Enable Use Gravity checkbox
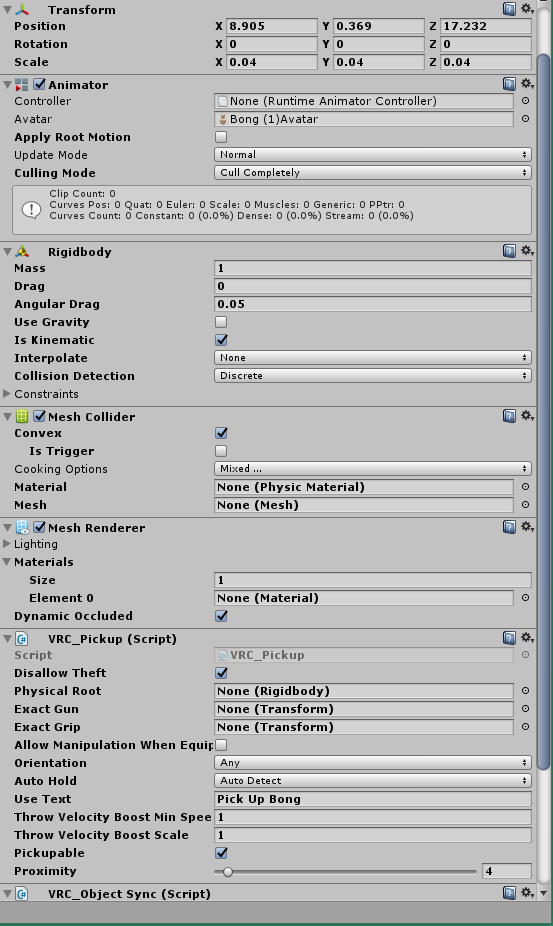 click(221, 322)
